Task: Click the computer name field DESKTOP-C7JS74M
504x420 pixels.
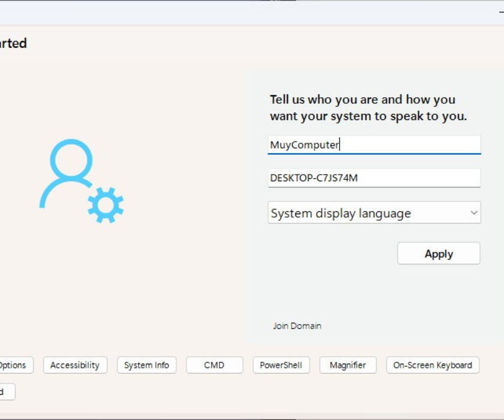Action: tap(374, 178)
